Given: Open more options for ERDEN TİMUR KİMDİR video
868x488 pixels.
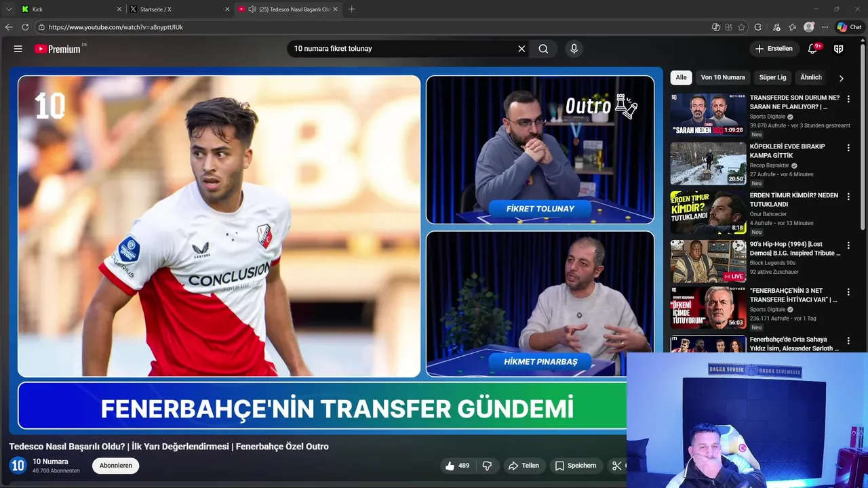Looking at the screenshot, I should [x=848, y=197].
